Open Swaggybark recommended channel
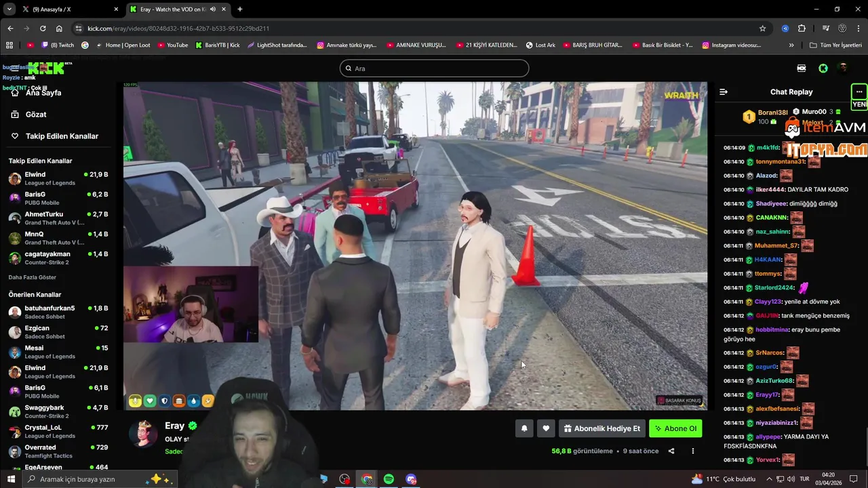868x488 pixels. click(x=60, y=412)
